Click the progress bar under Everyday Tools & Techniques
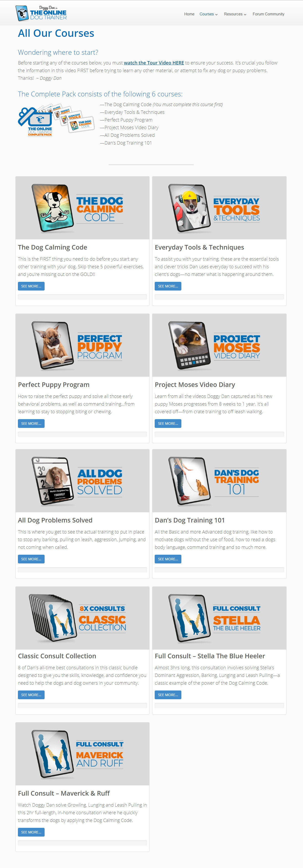 click(x=219, y=297)
